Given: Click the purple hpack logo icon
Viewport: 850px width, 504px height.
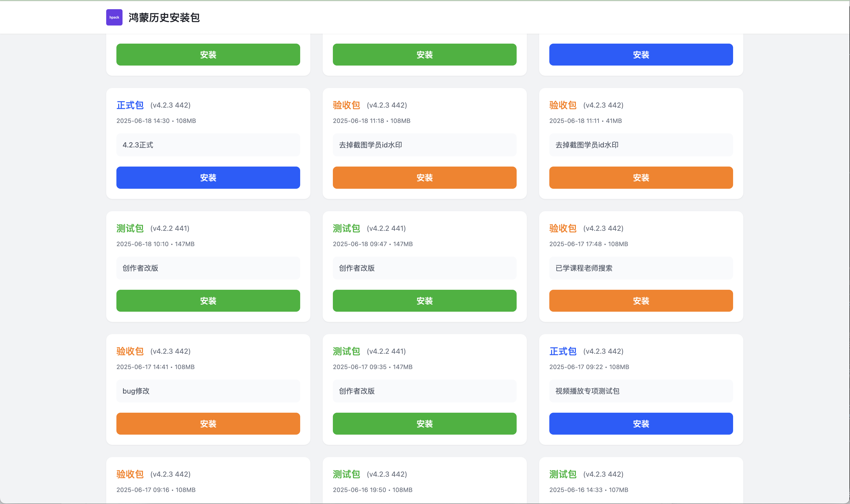Looking at the screenshot, I should pyautogui.click(x=114, y=17).
